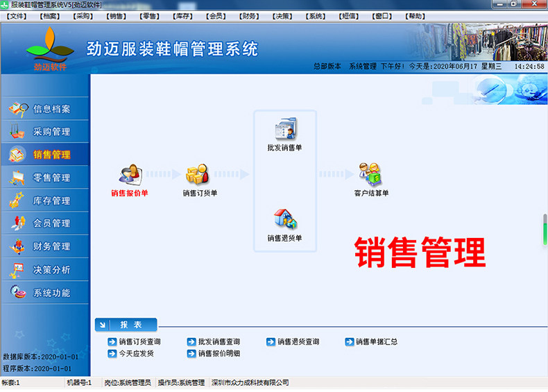The image size is (548, 392).
Task: Click the arrow icon beside 销售报价明细
Action: 191,354
